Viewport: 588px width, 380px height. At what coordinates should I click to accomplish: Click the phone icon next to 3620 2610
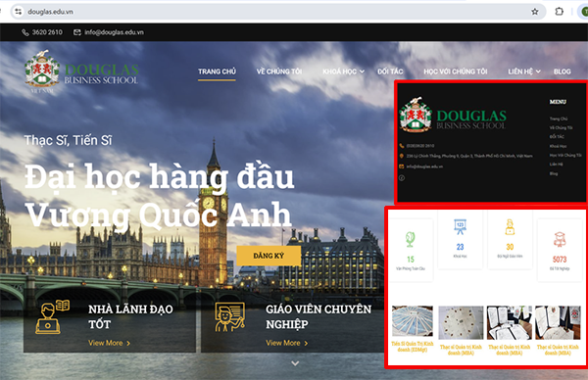pos(25,32)
